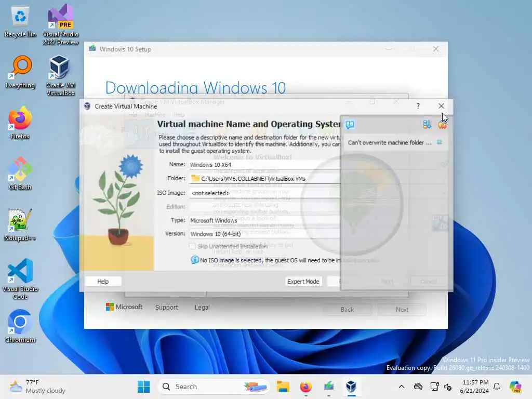This screenshot has width=532, height=399.
Task: Select the Chromium desktop icon
Action: [20, 326]
